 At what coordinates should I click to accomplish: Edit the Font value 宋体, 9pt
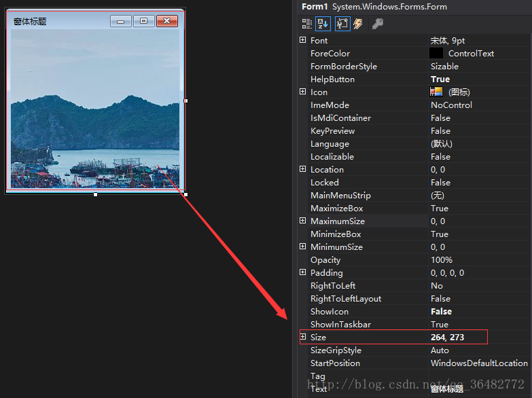click(x=448, y=41)
